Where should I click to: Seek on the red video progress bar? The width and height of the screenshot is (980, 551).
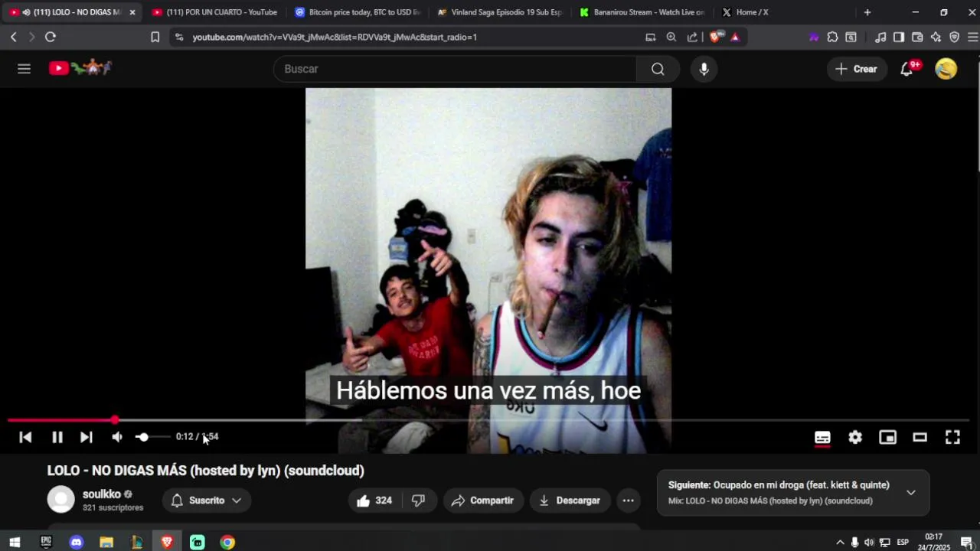tap(488, 420)
